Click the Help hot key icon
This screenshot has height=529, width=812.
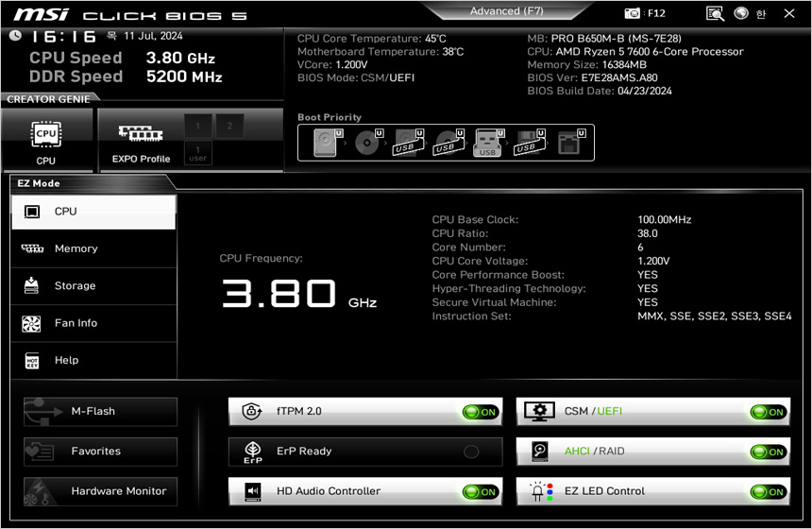pyautogui.click(x=32, y=361)
